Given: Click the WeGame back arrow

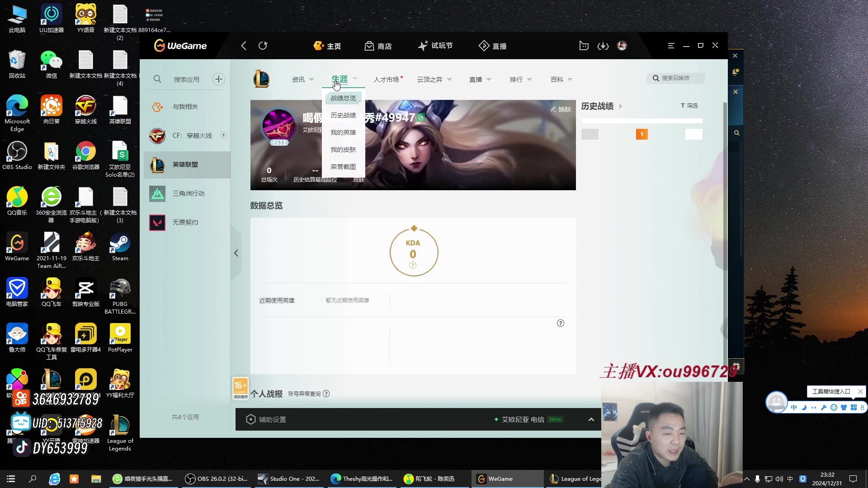Looking at the screenshot, I should 244,46.
